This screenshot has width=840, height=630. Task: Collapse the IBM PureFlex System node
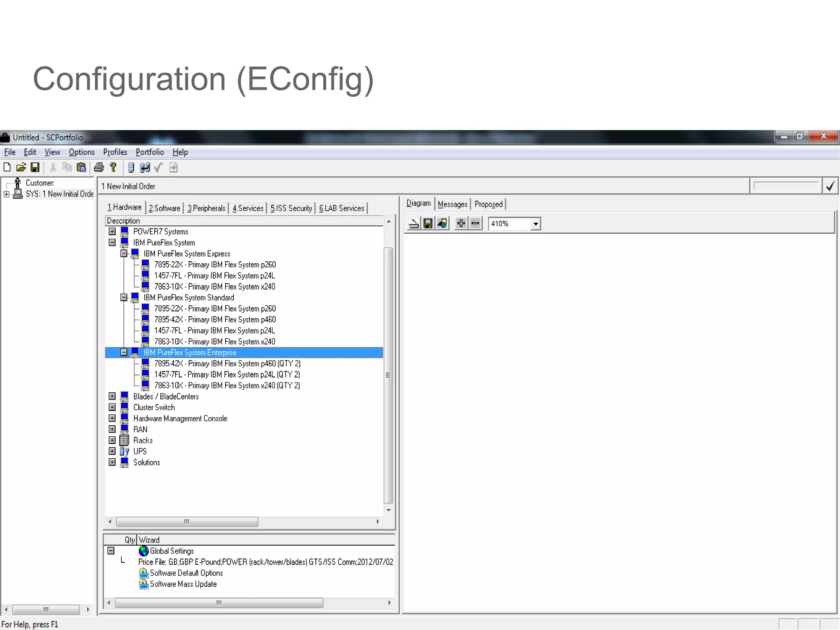point(112,242)
